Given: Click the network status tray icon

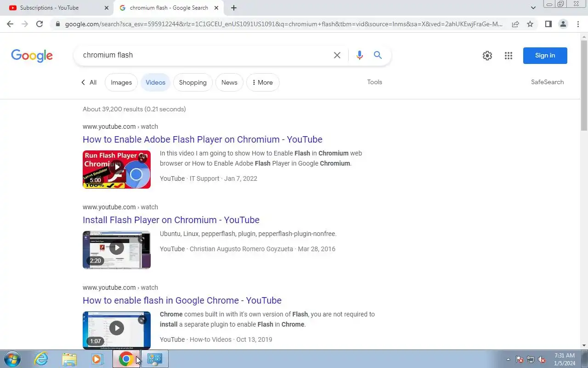Looking at the screenshot, I should click(x=531, y=360).
